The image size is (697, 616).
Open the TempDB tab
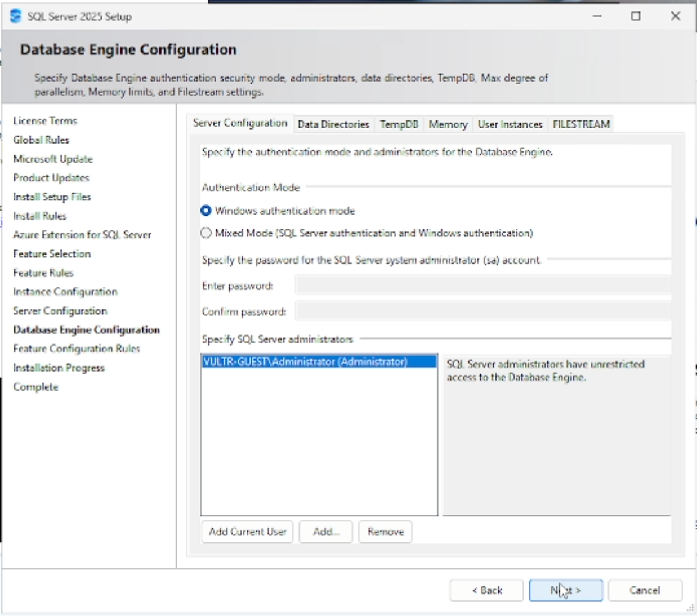coord(400,124)
